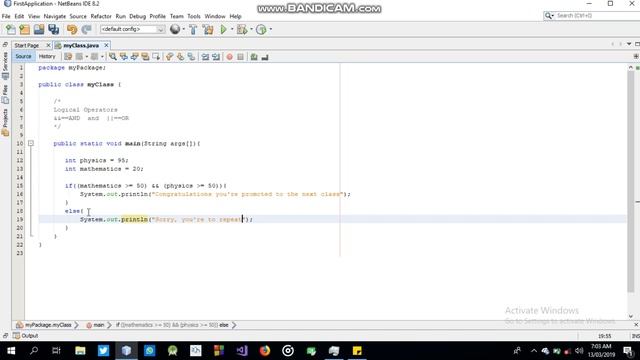
Task: Click the Debug Project toolbar icon
Action: 242,29
